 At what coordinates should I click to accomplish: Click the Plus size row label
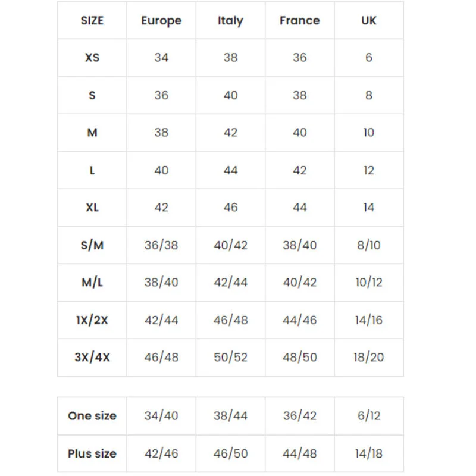(92, 453)
